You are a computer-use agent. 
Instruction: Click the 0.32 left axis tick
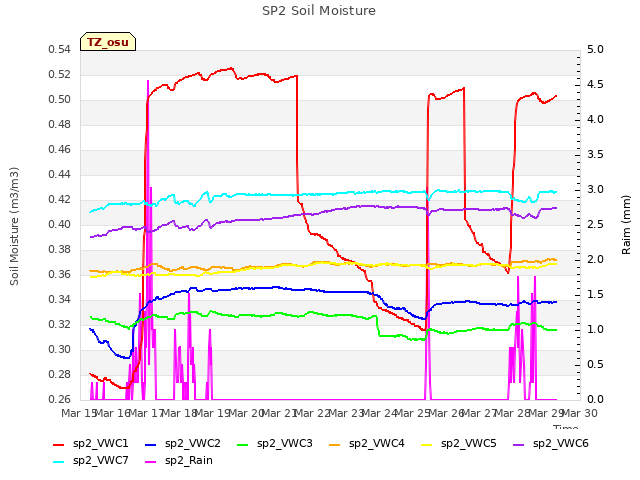(60, 324)
